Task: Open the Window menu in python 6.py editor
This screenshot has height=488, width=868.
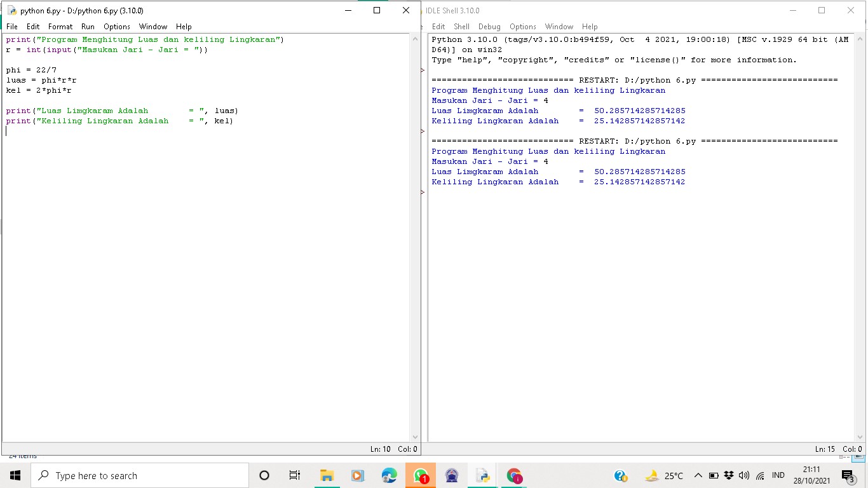Action: tap(153, 27)
